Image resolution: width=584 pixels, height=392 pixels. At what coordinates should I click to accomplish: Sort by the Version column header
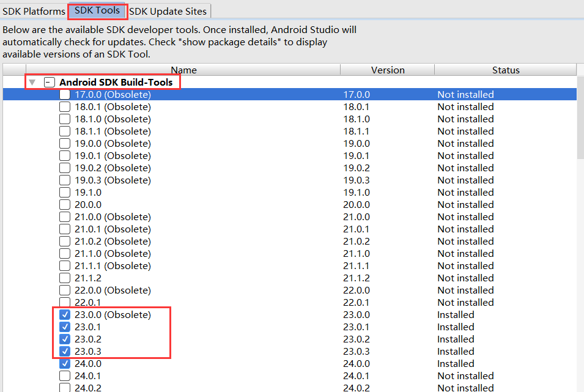387,70
